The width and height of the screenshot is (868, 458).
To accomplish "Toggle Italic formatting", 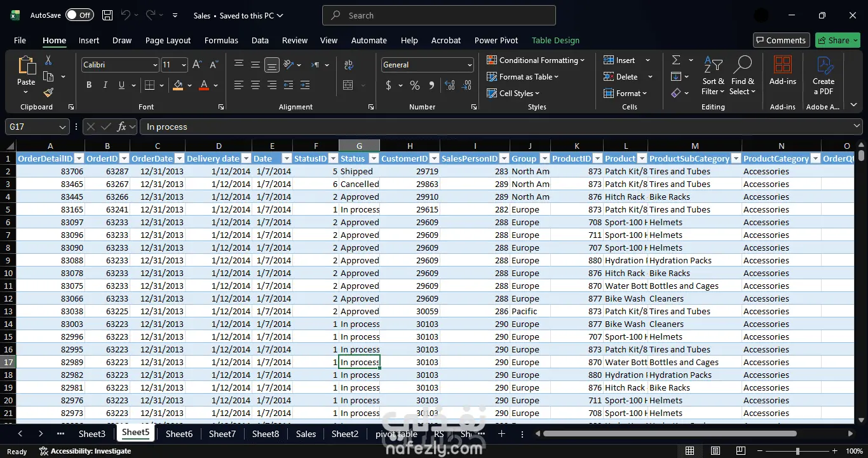I will pos(105,85).
